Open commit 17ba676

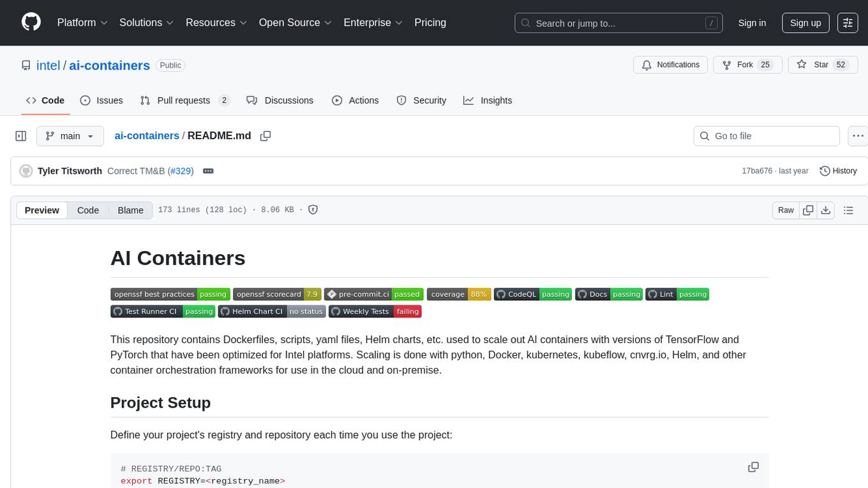tap(757, 171)
